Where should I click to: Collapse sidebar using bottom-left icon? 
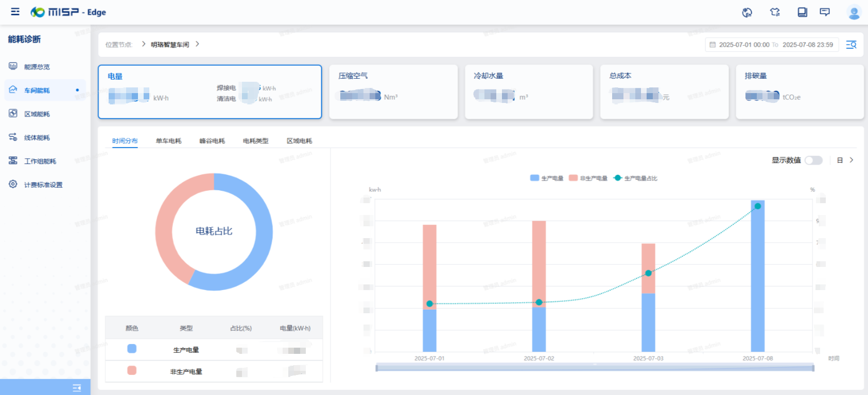[x=77, y=388]
